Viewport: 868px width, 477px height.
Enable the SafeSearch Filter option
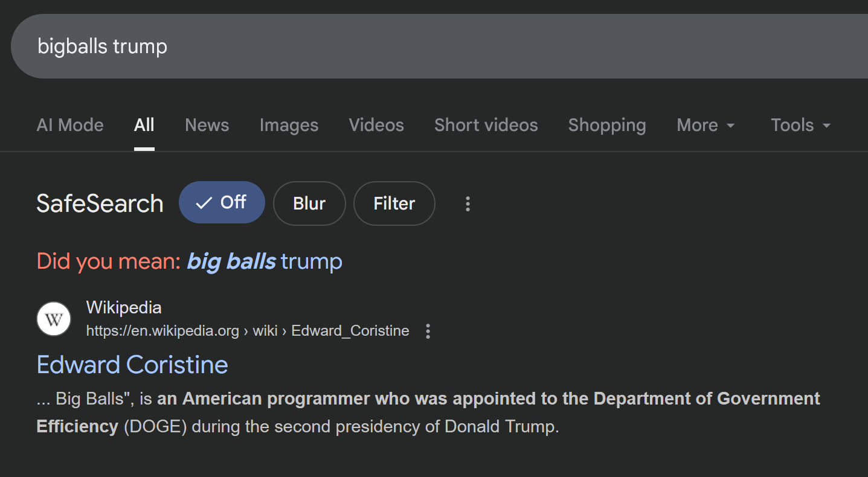click(394, 203)
